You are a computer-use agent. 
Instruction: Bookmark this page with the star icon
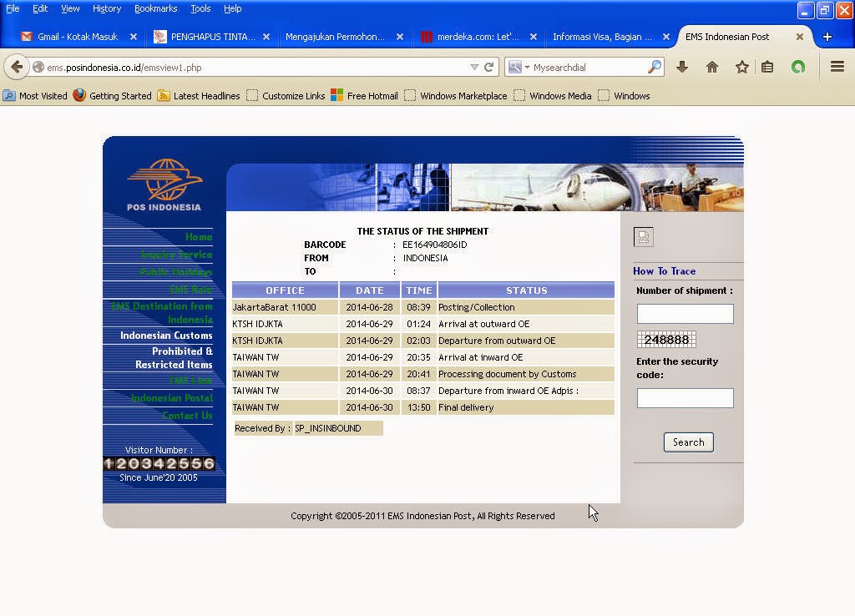coord(741,67)
